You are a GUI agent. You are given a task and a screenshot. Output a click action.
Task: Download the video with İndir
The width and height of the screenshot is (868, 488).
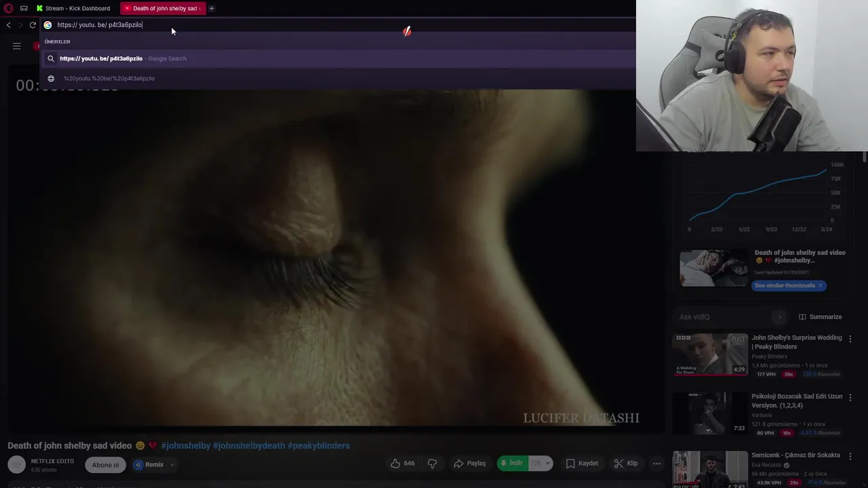pos(511,464)
